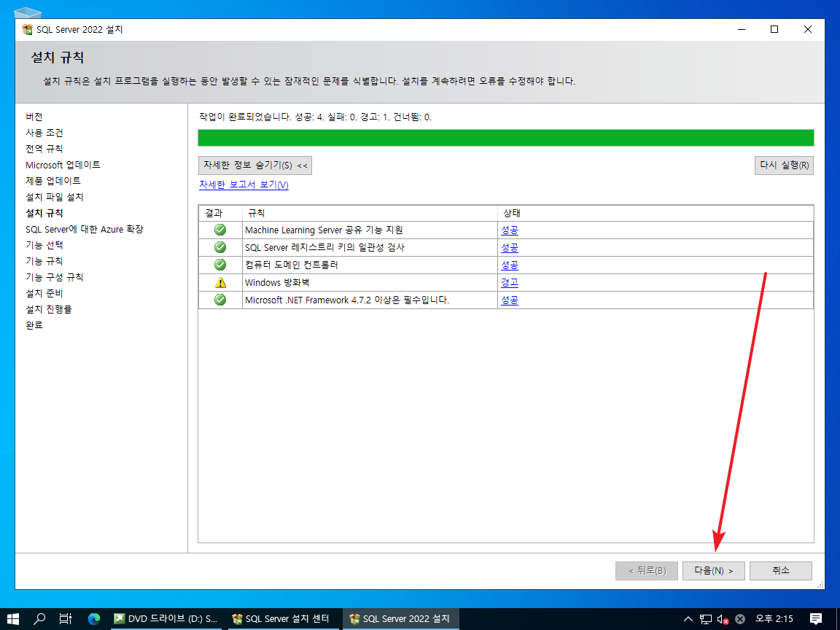Click the 작업이 완료되었습니다 status summary text

tap(315, 117)
